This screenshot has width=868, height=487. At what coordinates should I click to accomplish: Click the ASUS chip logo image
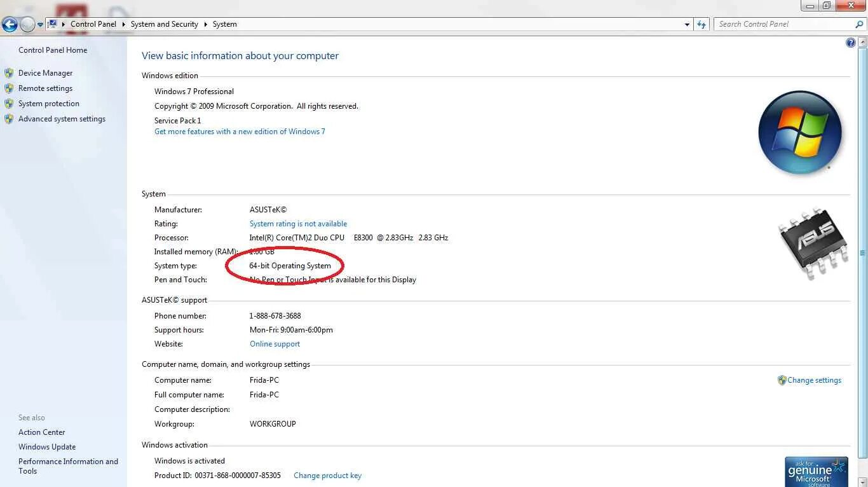[814, 243]
